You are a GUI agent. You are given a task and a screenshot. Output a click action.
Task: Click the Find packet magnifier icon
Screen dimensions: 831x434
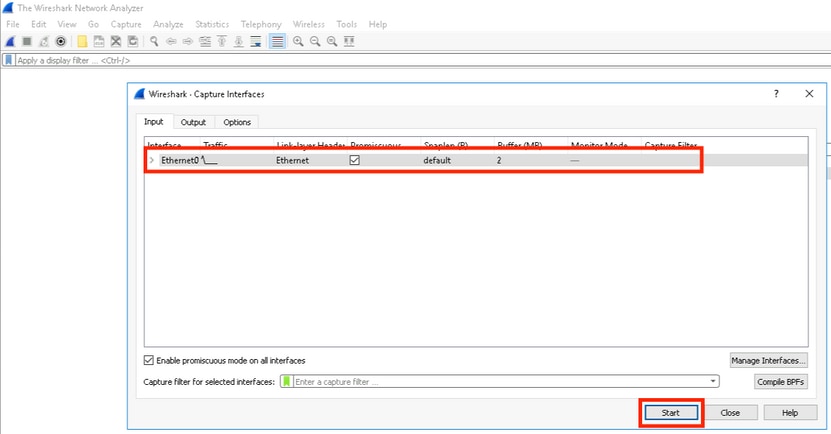[x=154, y=41]
